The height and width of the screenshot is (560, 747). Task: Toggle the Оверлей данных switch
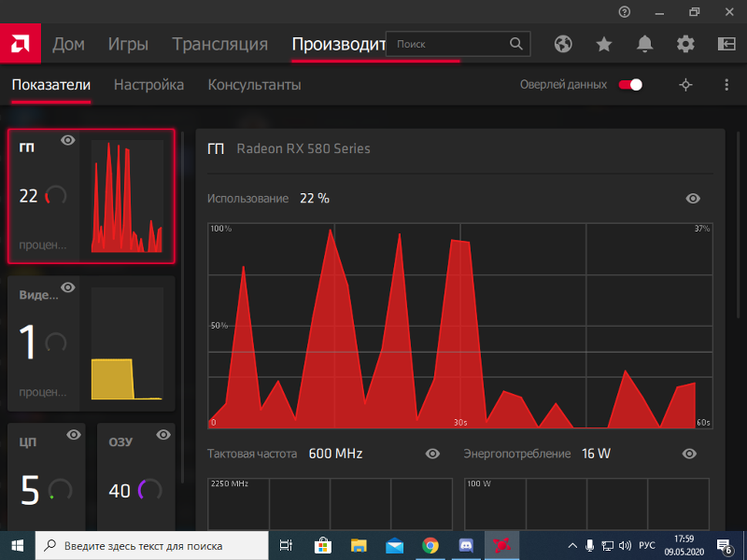(x=631, y=85)
